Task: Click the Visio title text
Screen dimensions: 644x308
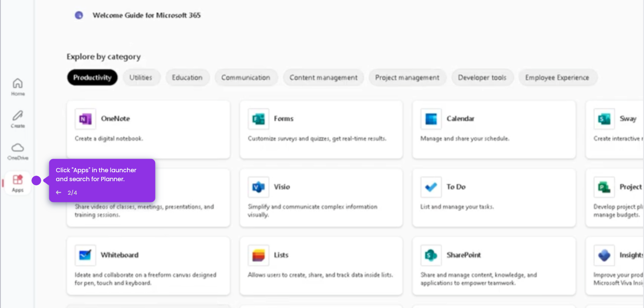Action: point(282,187)
